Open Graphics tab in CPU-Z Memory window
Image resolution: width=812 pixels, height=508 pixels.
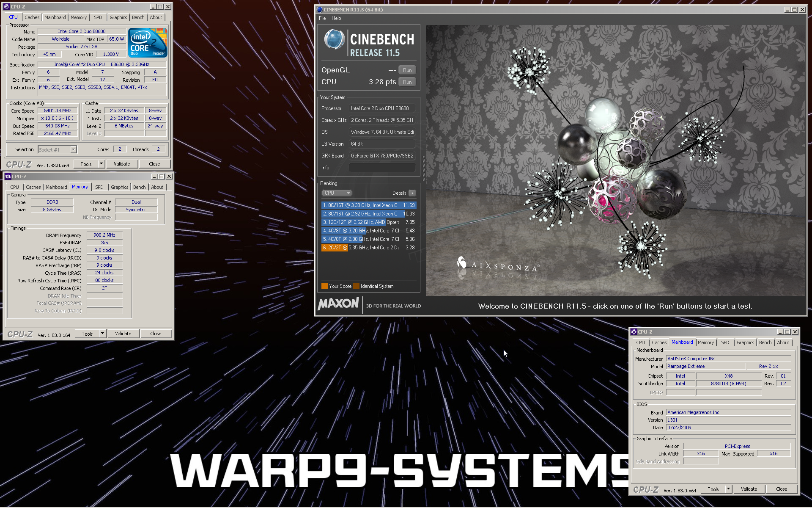tap(119, 187)
